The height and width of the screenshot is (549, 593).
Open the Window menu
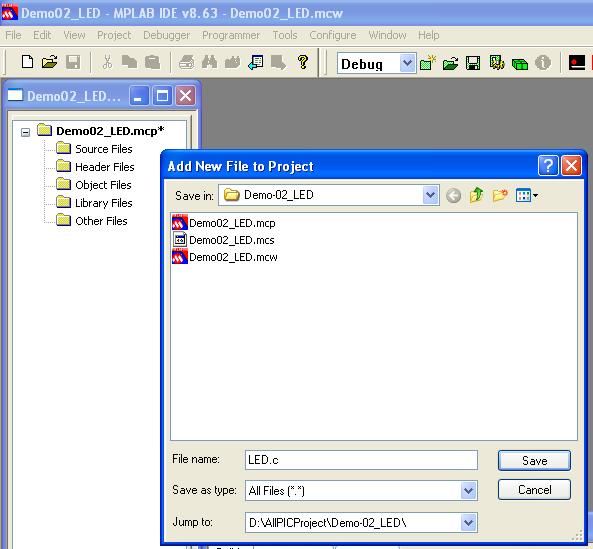tap(387, 35)
